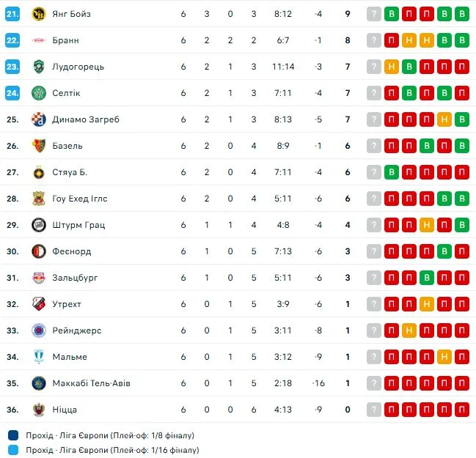Screen dimensions: 476x458
Task: Click the Динамо Загреб club crest
Action: pos(39,119)
